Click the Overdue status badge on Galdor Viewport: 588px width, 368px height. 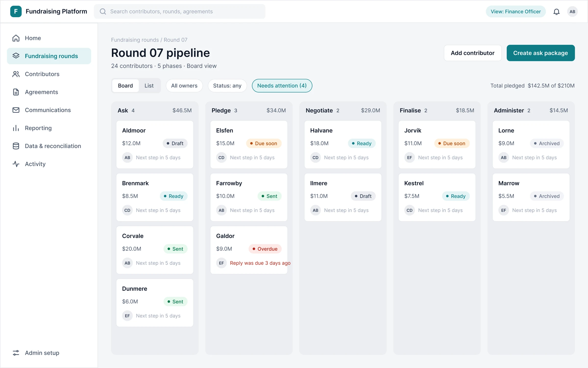tap(265, 249)
